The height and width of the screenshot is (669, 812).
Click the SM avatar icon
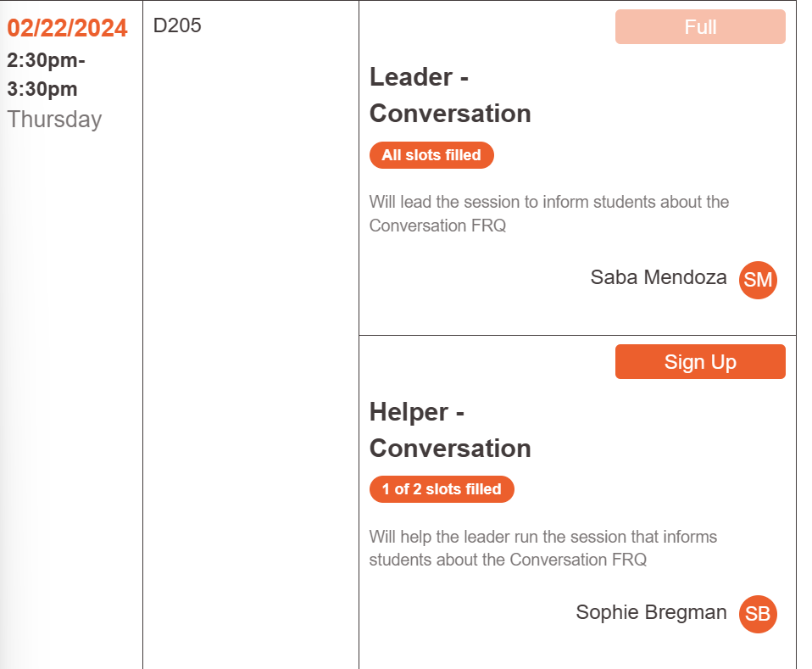coord(758,280)
